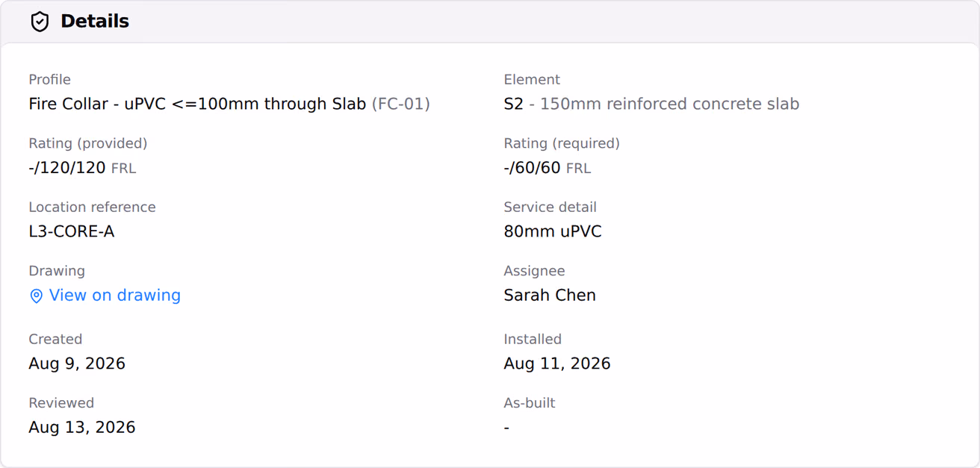Click the Service detail field label
Image resolution: width=980 pixels, height=468 pixels.
[x=551, y=207]
